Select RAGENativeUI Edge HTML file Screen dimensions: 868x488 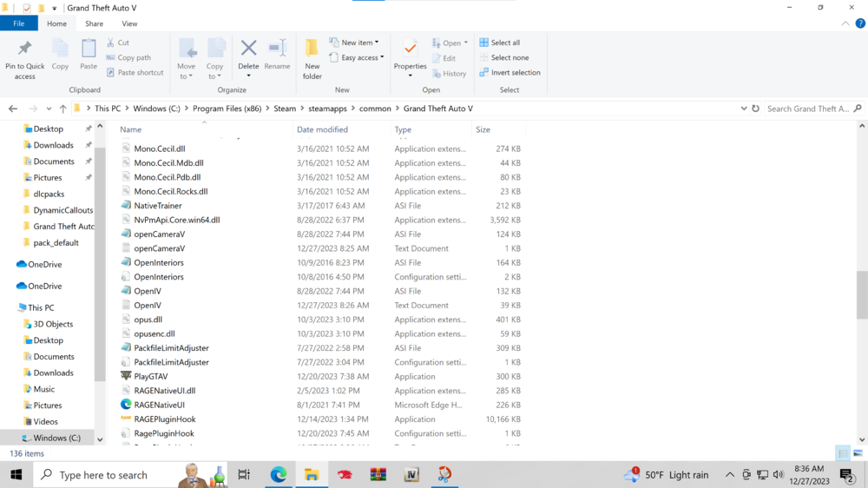click(159, 405)
